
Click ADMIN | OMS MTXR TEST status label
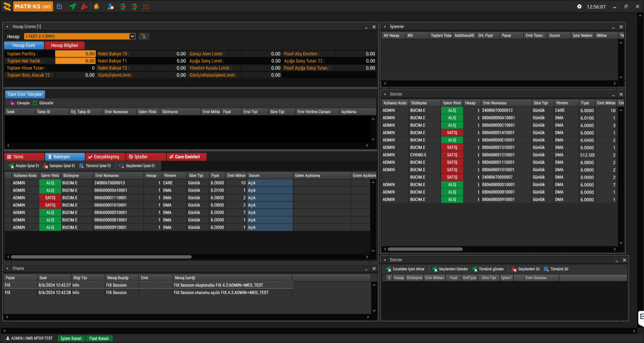click(29, 338)
